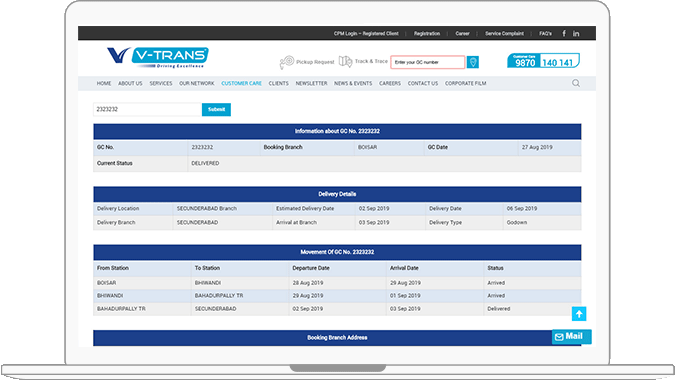Click Track & Trace text link

[371, 61]
